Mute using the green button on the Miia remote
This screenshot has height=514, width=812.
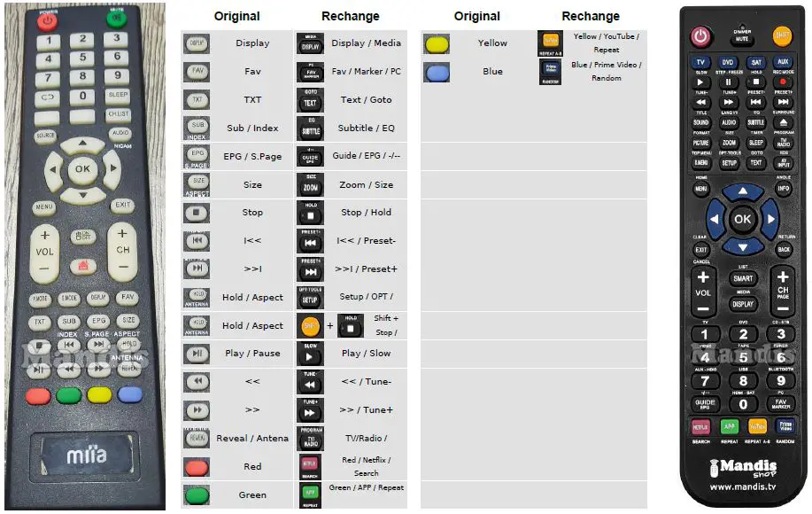[x=116, y=18]
